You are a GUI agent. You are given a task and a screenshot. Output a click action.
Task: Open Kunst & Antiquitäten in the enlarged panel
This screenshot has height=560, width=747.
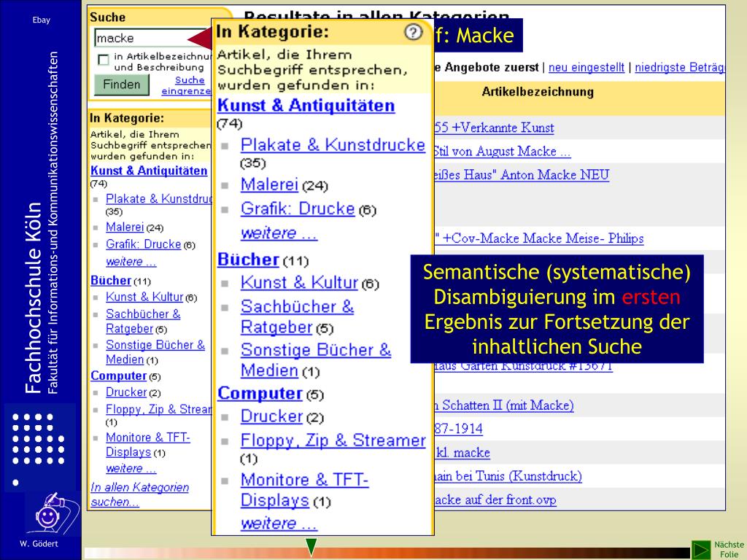306,105
